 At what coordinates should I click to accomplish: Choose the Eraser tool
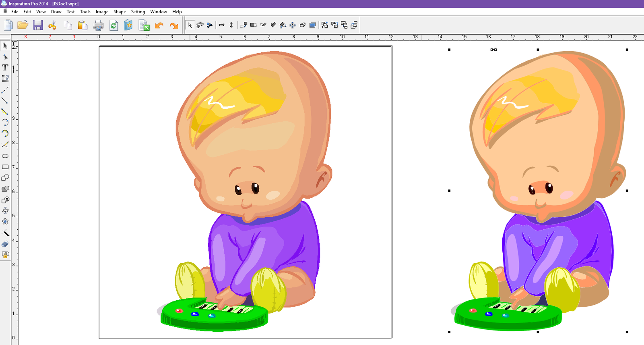(x=5, y=244)
